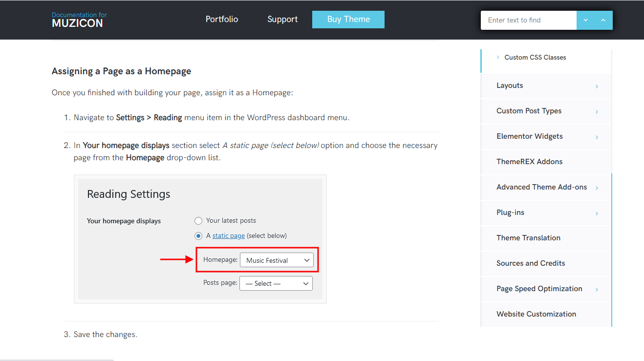Image resolution: width=644 pixels, height=361 pixels.
Task: Open Website Customization sidebar item
Action: tap(536, 314)
